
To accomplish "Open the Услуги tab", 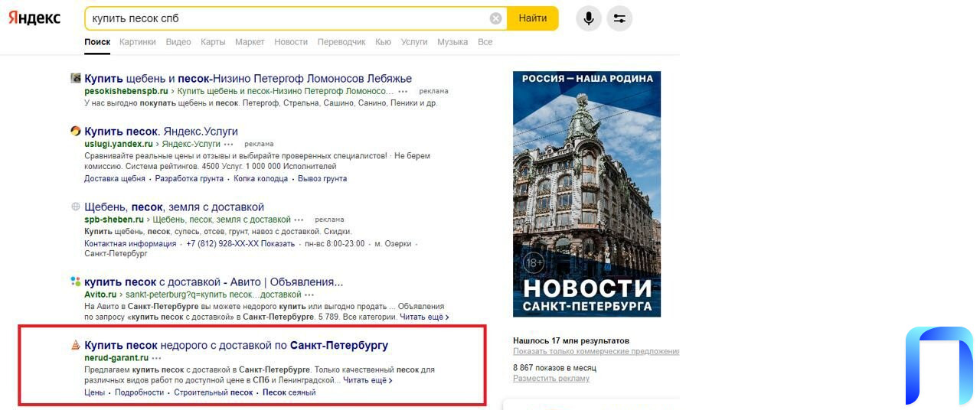I will 414,42.
